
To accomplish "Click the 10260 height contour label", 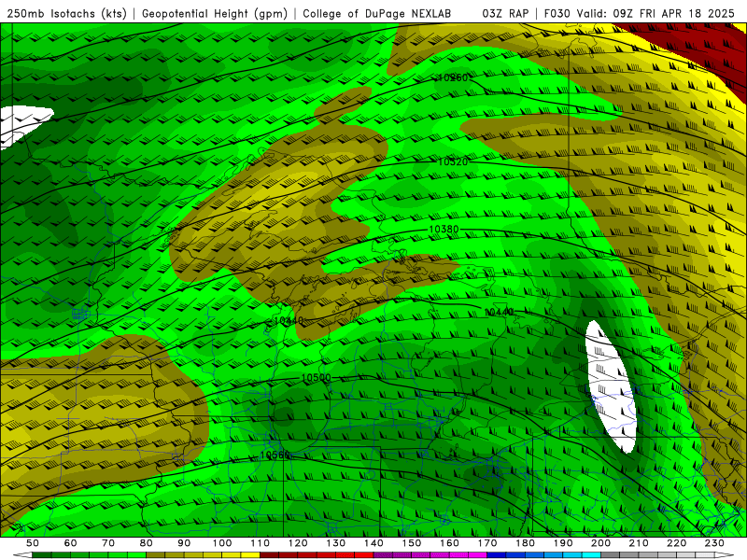I will 453,77.
